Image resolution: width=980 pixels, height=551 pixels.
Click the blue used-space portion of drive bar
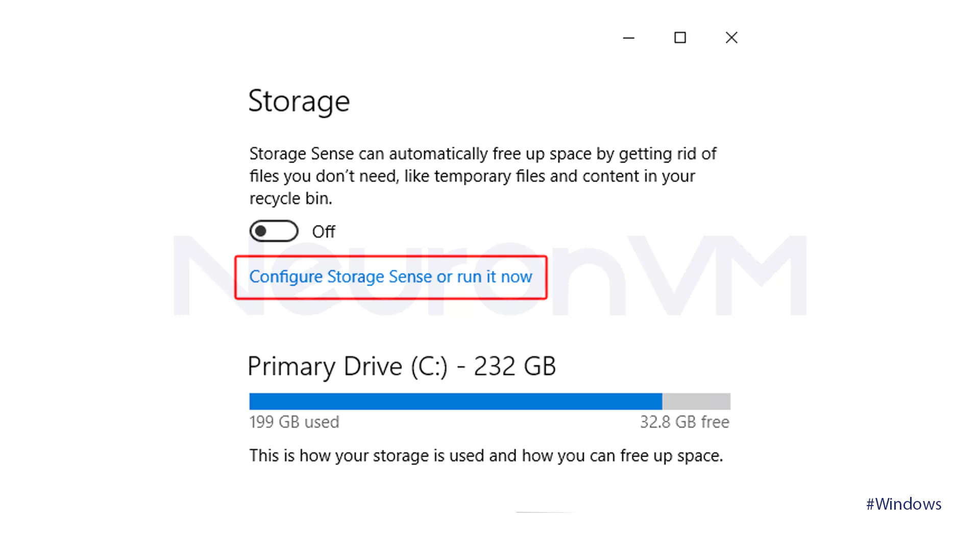click(455, 402)
